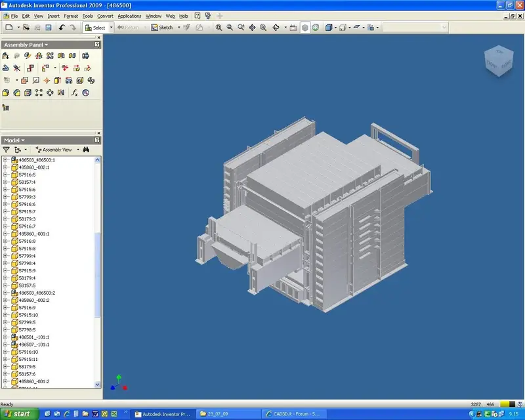This screenshot has height=420, width=525.
Task: Click the help question-mark icon in menu bar
Action: pos(198,16)
